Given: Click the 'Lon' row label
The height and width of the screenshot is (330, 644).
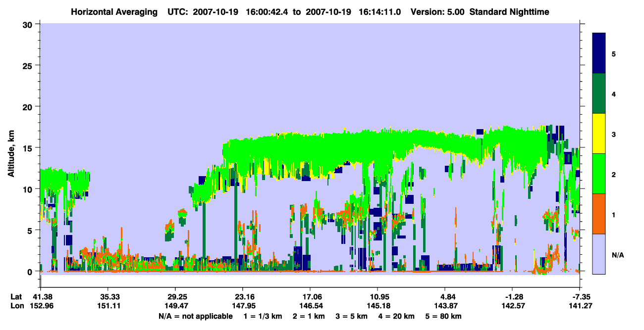Looking at the screenshot, I should coord(16,306).
